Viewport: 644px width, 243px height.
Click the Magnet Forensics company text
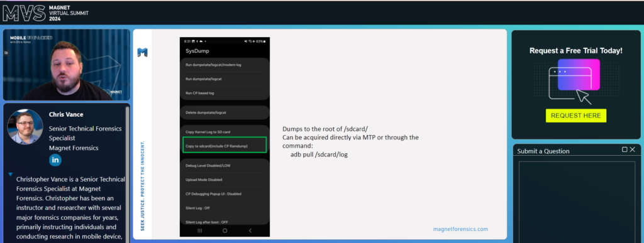pos(74,148)
